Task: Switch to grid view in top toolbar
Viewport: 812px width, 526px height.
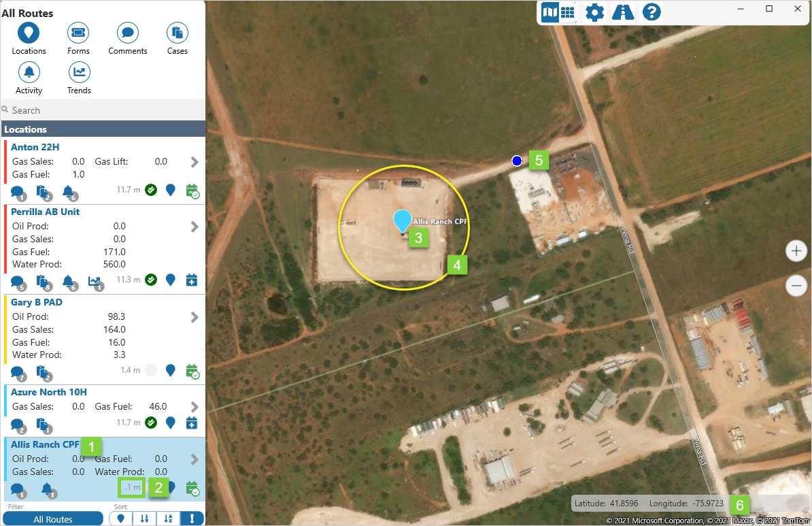Action: point(568,12)
